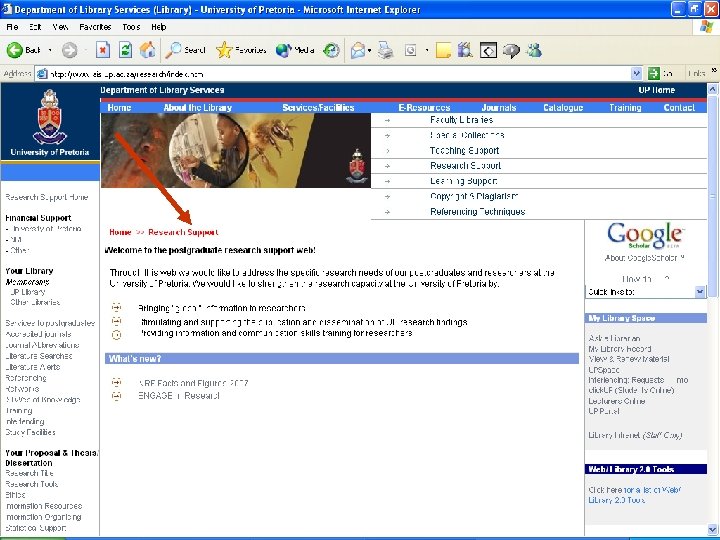Click the Forward arrow toolbar icon

(69, 50)
